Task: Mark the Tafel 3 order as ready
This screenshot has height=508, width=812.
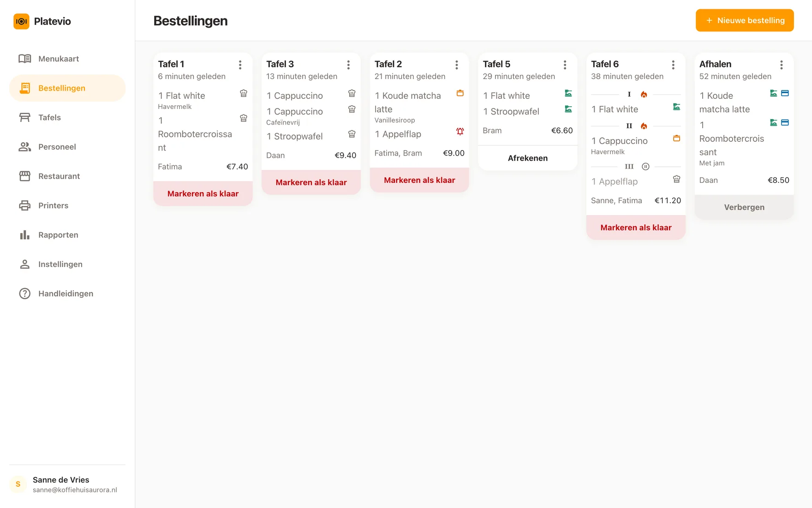Action: pos(311,182)
